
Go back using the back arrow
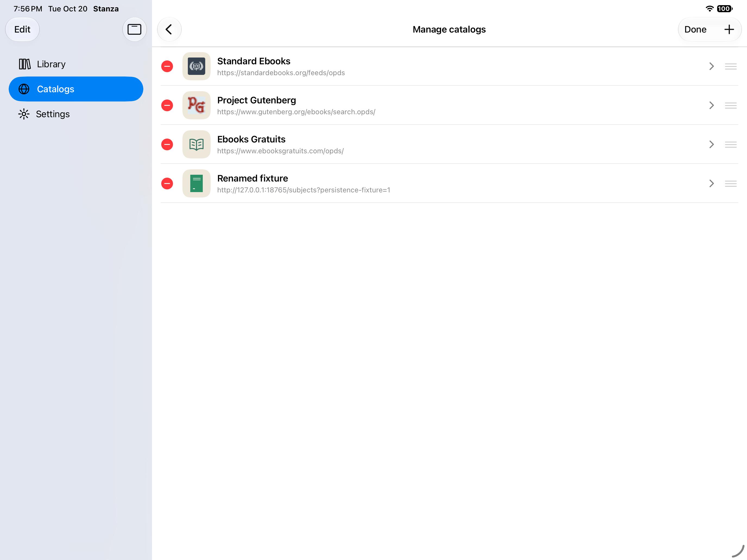[x=169, y=29]
